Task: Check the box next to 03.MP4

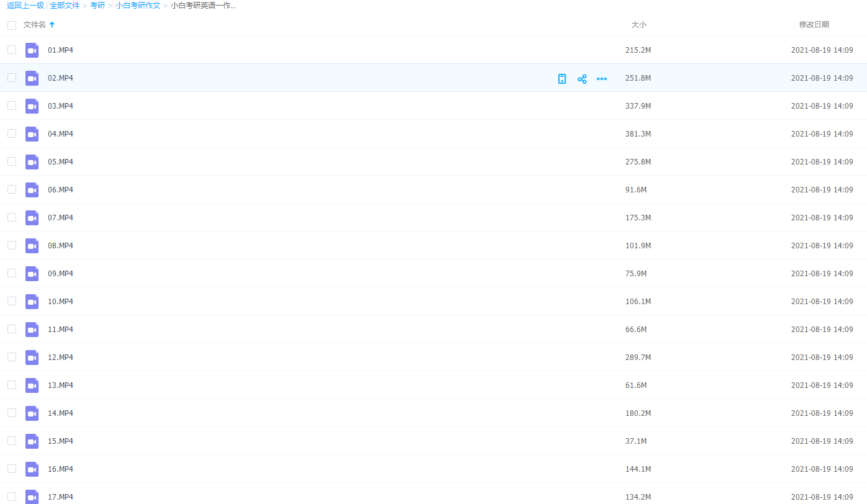Action: 12,106
